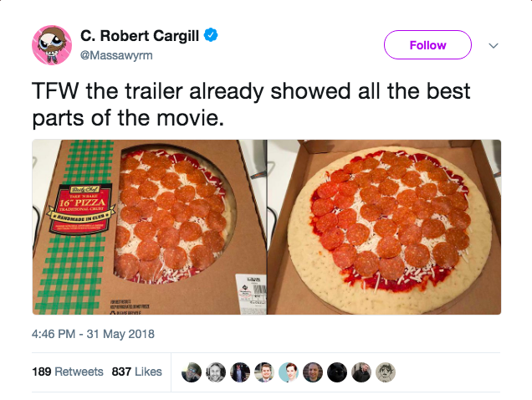
Task: Click the Follow button
Action: pyautogui.click(x=427, y=45)
